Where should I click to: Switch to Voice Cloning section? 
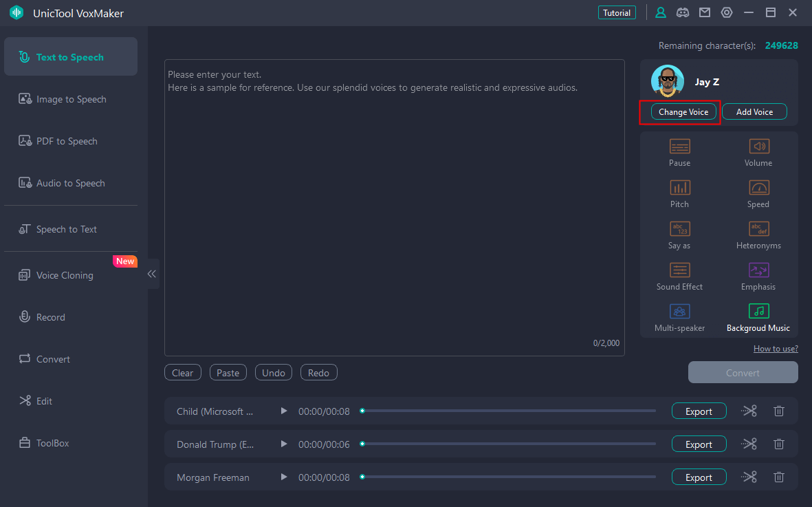tap(65, 275)
